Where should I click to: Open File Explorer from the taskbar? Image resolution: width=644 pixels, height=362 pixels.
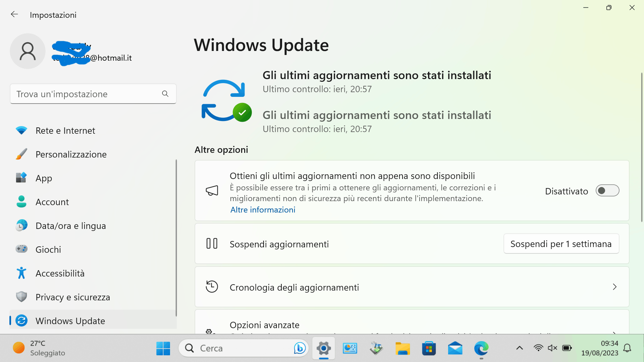coord(402,349)
